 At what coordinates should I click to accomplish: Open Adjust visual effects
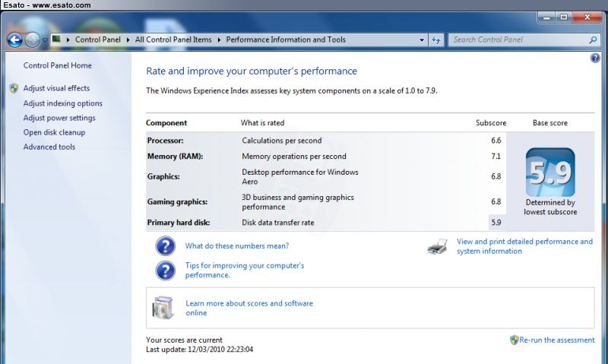pos(56,88)
